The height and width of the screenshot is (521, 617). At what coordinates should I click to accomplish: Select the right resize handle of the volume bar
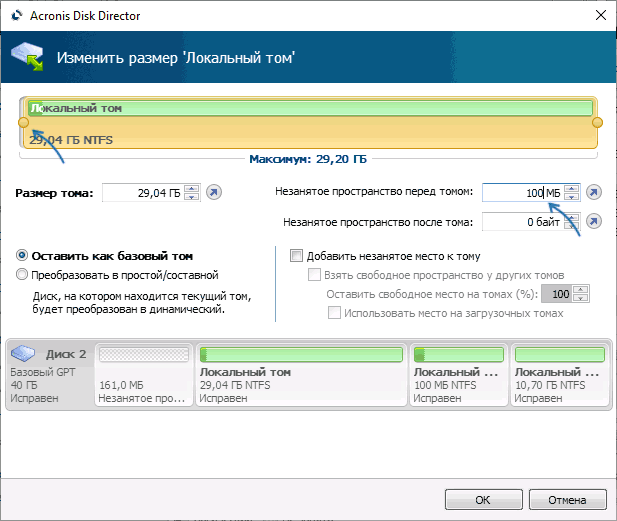pyautogui.click(x=597, y=122)
